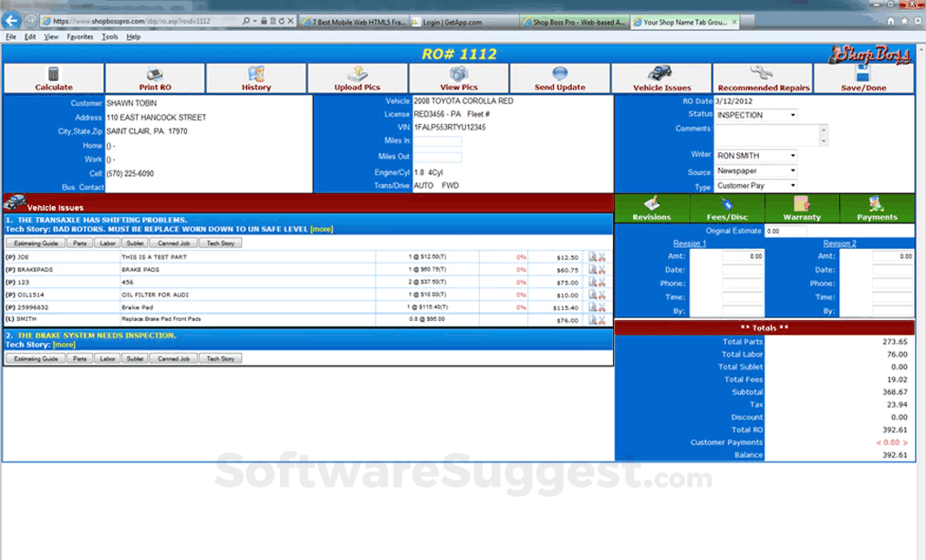View the repair order History

pyautogui.click(x=256, y=78)
